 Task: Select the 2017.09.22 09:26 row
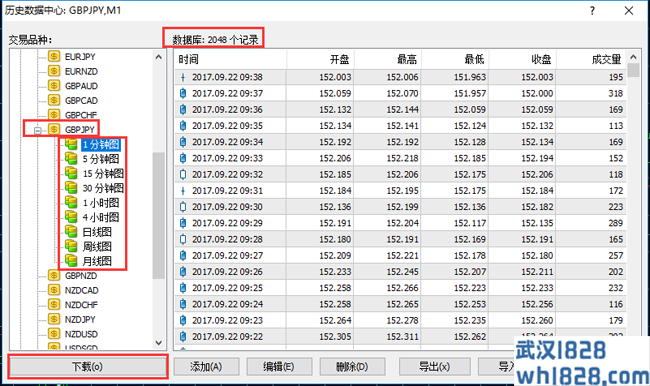(400, 272)
